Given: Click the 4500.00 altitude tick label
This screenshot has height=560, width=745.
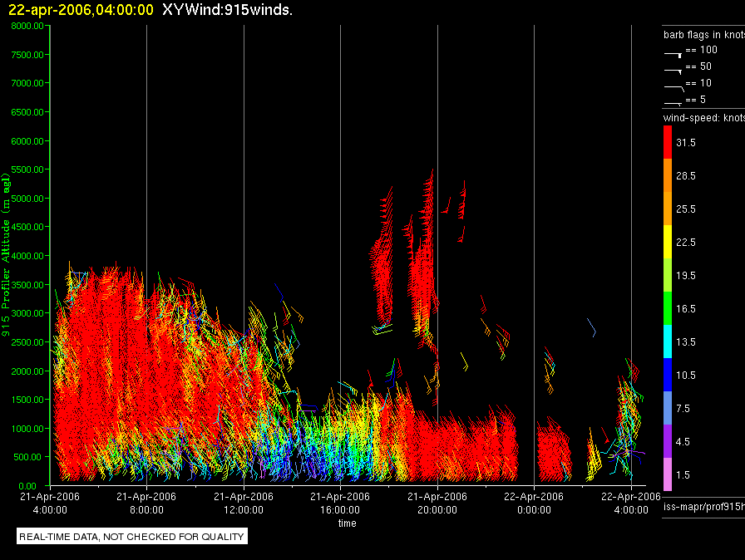Looking at the screenshot, I should (x=27, y=227).
